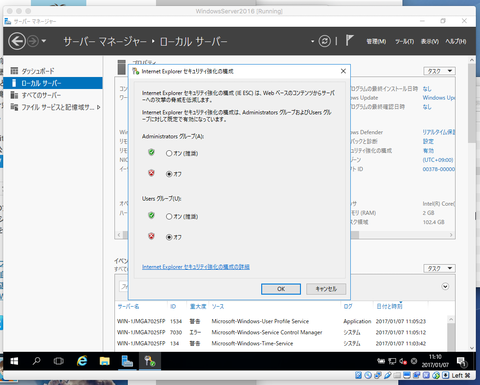Open the Action Center notification icon
The height and width of the screenshot is (385, 480).
pos(462,361)
